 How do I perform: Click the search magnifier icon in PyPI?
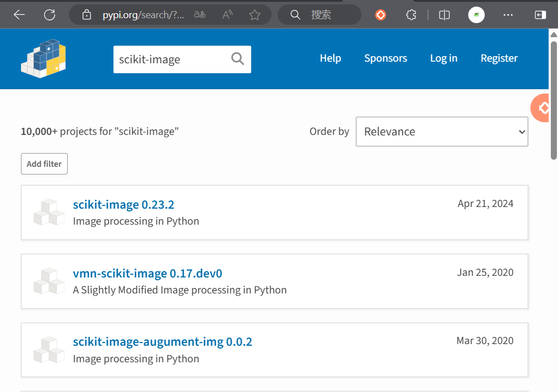[x=237, y=59]
